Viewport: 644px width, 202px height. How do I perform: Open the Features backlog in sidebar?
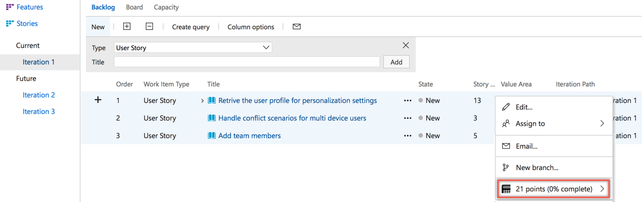tap(25, 7)
